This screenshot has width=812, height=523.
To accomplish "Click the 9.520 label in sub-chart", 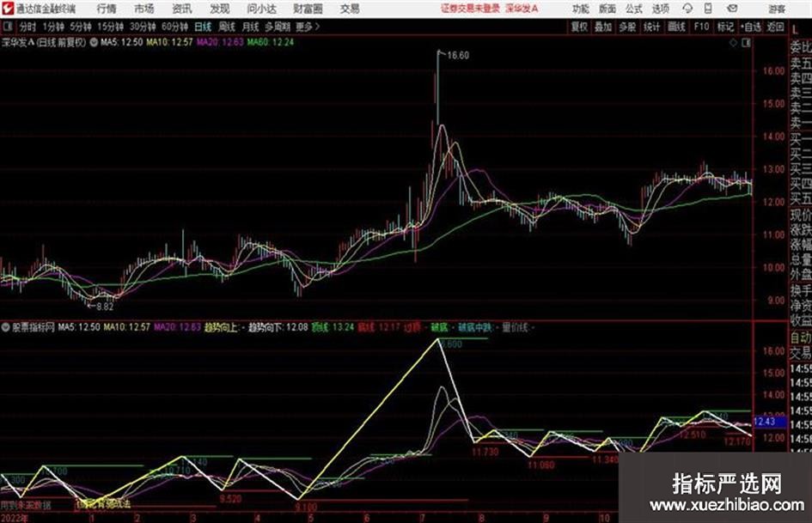I will click(x=230, y=499).
